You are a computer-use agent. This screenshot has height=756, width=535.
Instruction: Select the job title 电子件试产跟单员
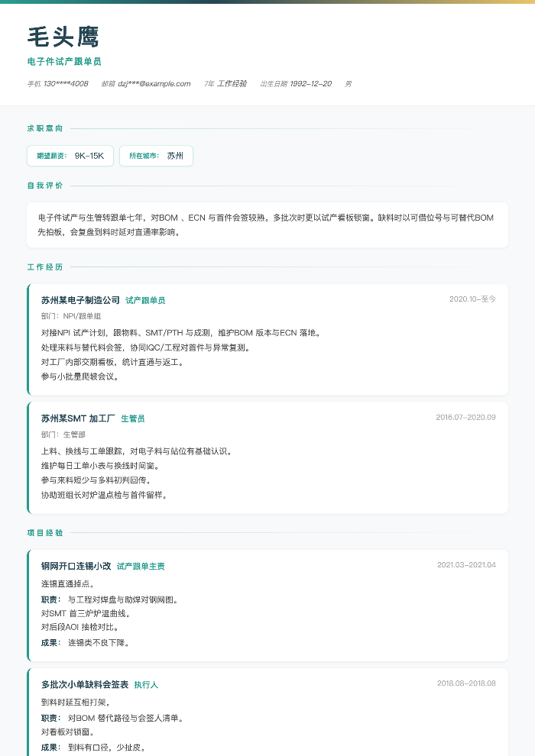64,62
